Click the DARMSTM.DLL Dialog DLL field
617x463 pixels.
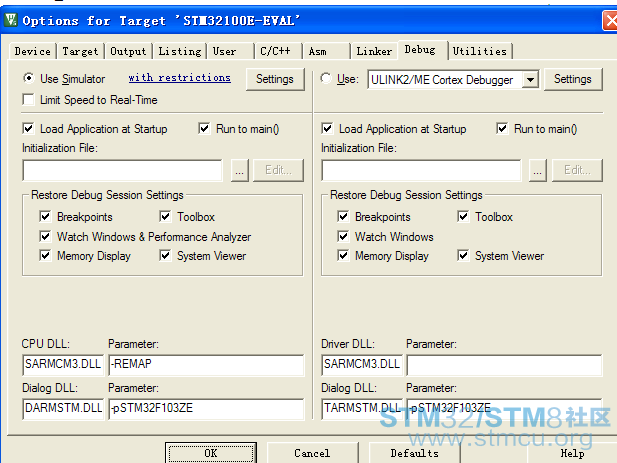(x=63, y=409)
